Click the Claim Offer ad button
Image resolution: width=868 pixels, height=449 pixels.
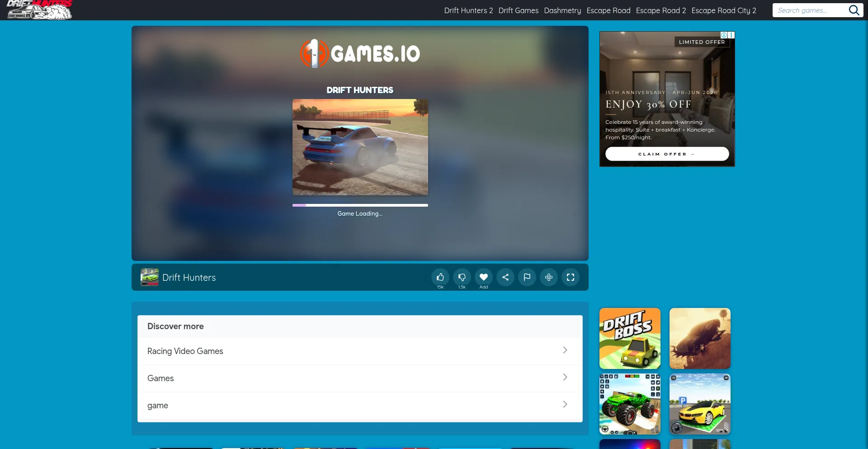pyautogui.click(x=667, y=154)
